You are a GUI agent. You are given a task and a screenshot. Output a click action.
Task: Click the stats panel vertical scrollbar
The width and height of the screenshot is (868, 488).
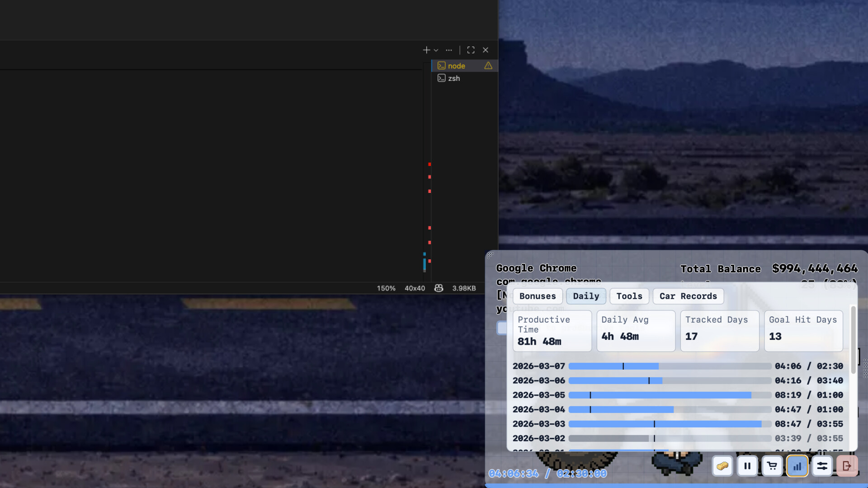853,340
